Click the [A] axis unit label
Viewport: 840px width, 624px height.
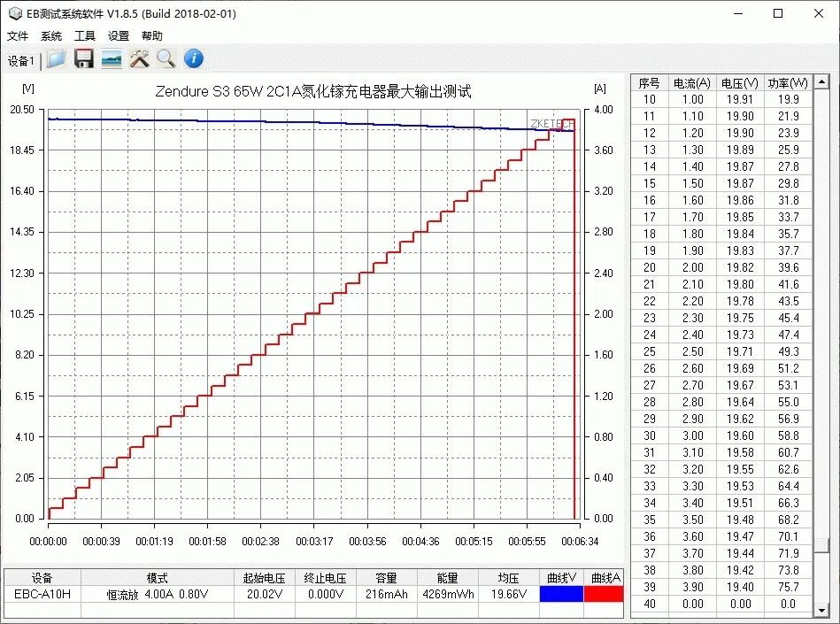pos(600,89)
